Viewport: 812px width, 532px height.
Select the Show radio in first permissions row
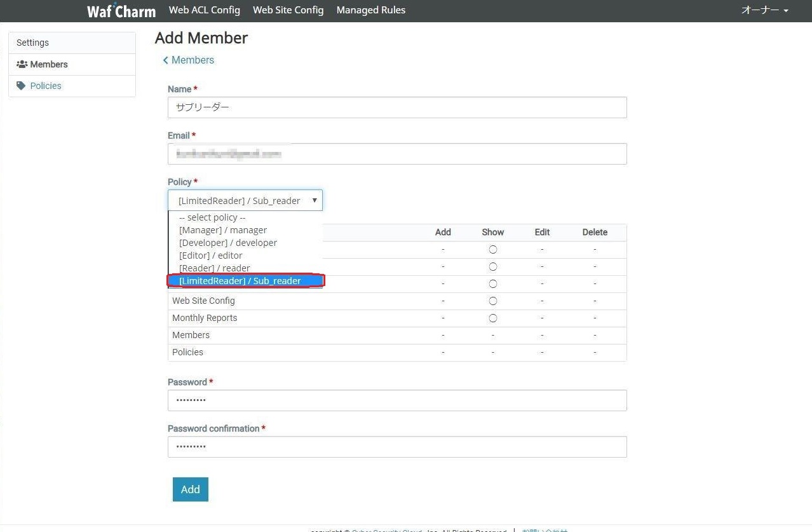pos(492,250)
